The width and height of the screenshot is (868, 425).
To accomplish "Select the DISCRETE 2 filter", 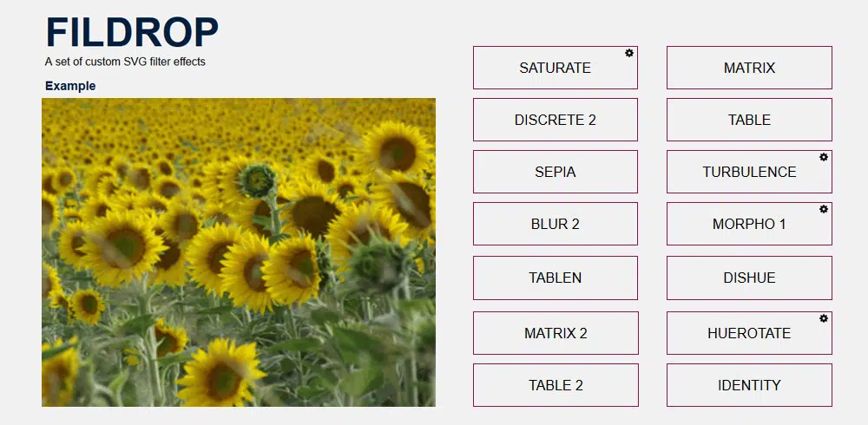I will pos(555,120).
